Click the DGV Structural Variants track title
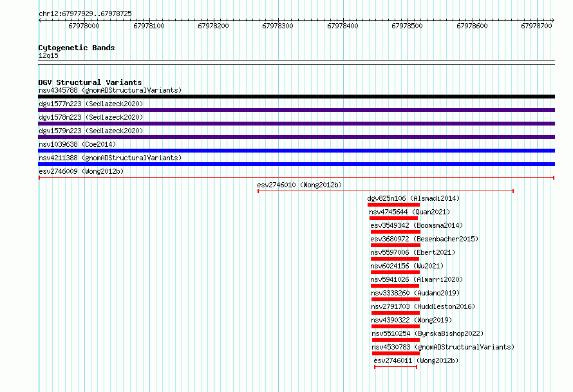The image size is (573, 392). 90,82
